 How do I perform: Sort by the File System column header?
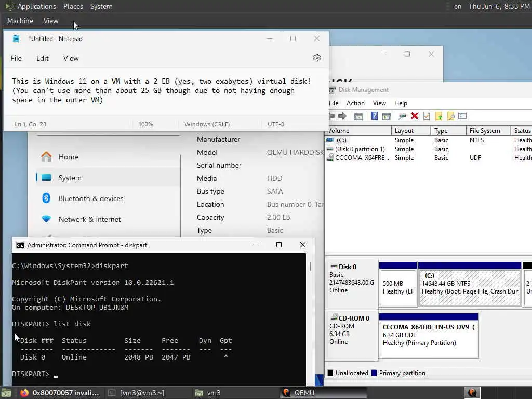tap(488, 130)
